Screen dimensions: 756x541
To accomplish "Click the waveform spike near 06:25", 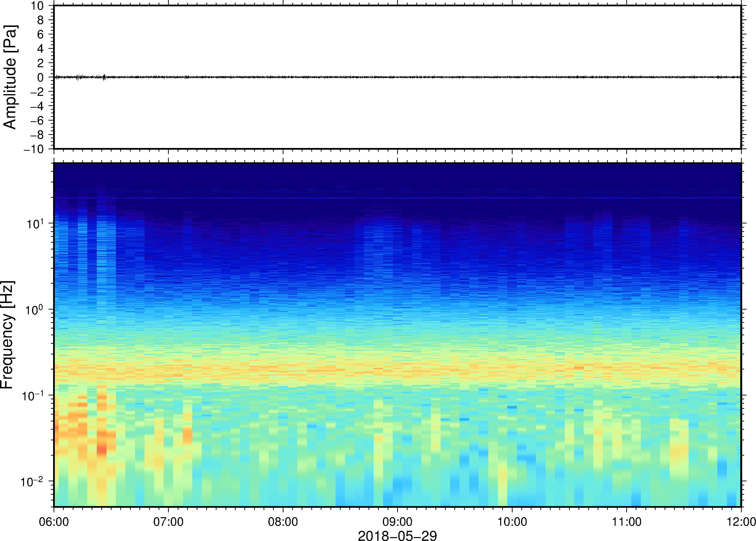I will pyautogui.click(x=104, y=77).
